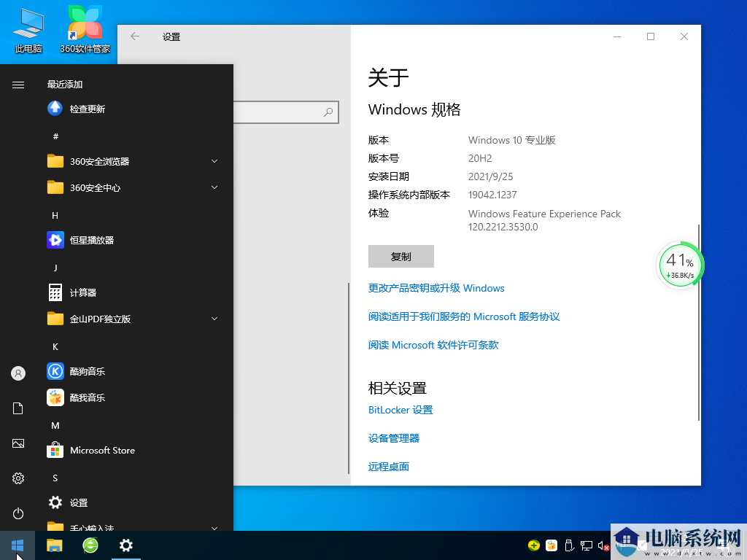Launch 恒星播放器 from the Start menu

coord(133,240)
